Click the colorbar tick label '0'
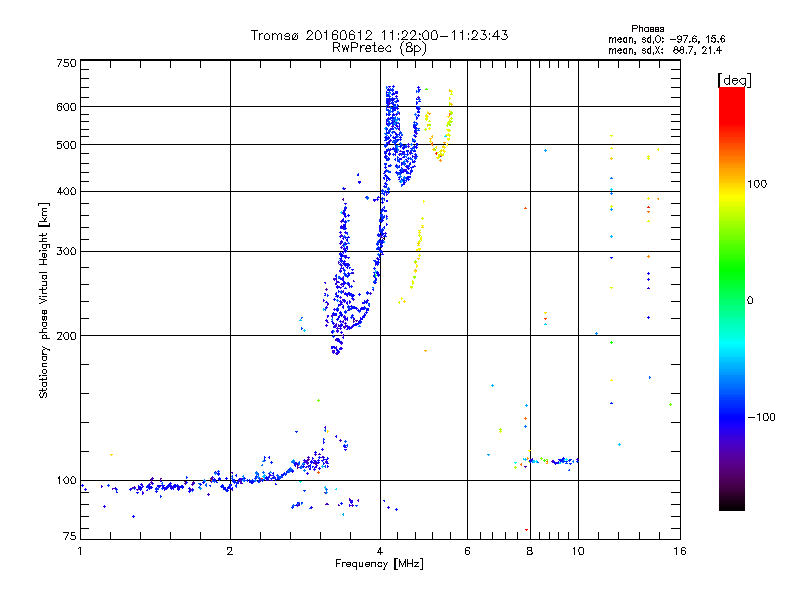This screenshot has width=800, height=600. click(x=750, y=301)
